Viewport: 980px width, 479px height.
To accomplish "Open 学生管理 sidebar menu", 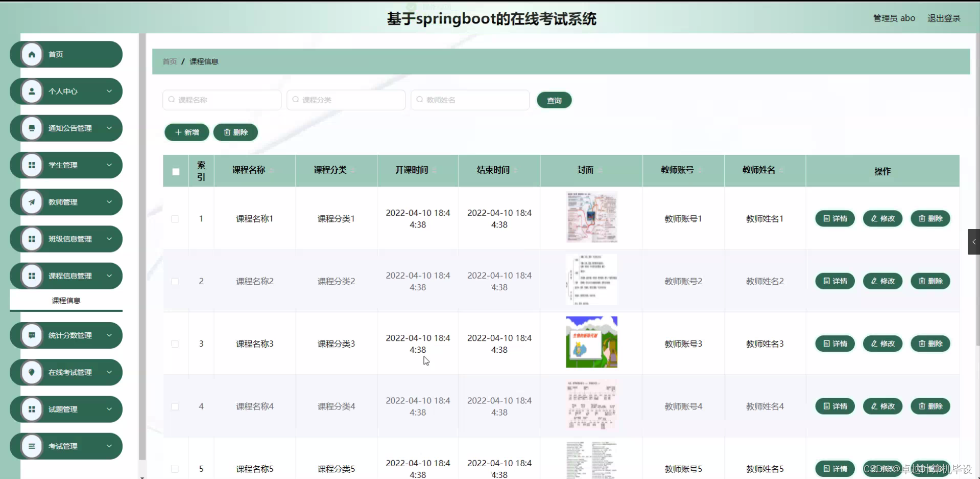I will (66, 165).
